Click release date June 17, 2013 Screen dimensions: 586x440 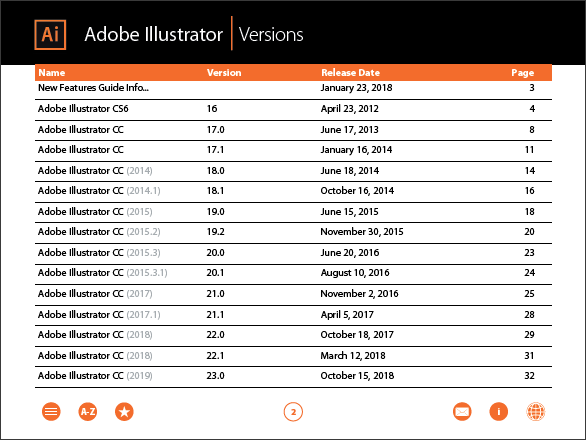point(349,130)
